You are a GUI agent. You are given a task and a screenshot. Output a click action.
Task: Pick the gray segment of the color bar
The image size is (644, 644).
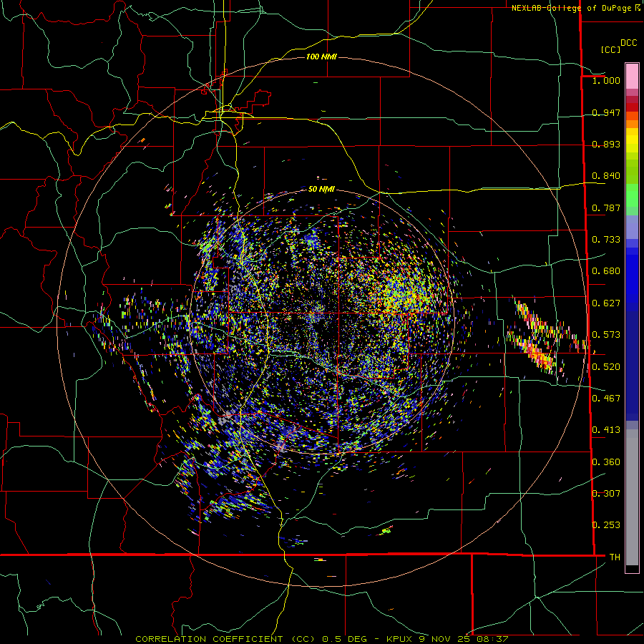pyautogui.click(x=632, y=497)
